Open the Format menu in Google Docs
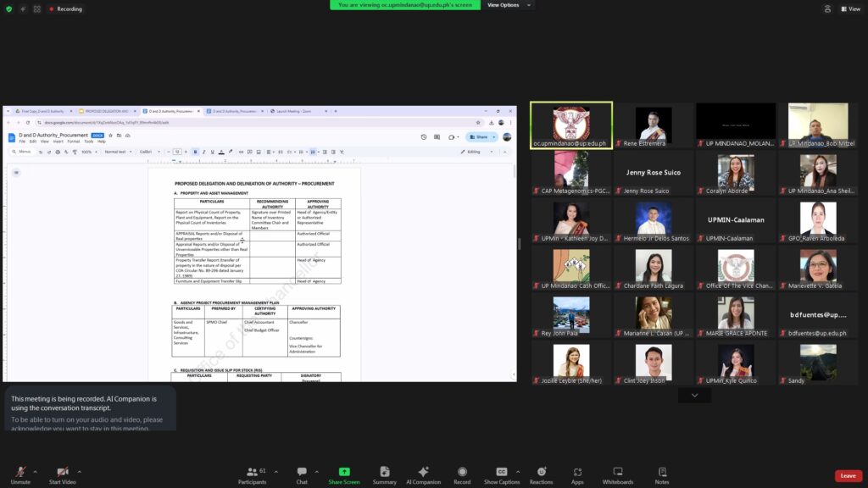 coord(74,141)
